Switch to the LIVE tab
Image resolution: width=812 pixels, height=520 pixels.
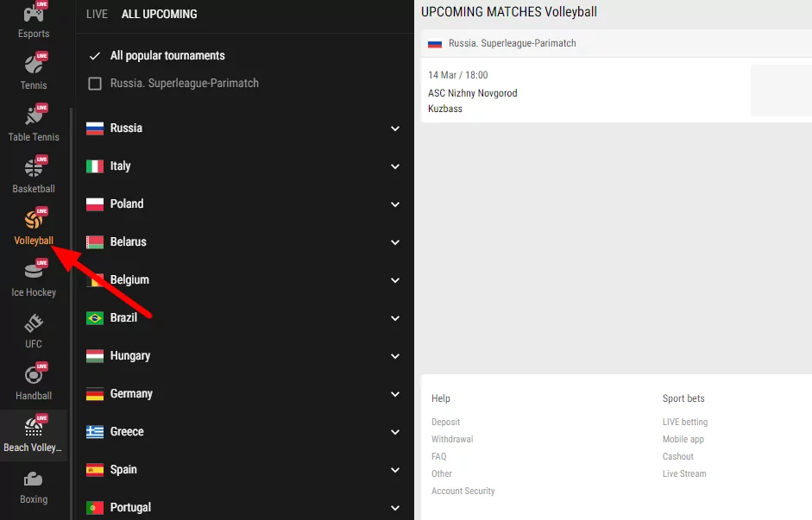click(x=97, y=15)
